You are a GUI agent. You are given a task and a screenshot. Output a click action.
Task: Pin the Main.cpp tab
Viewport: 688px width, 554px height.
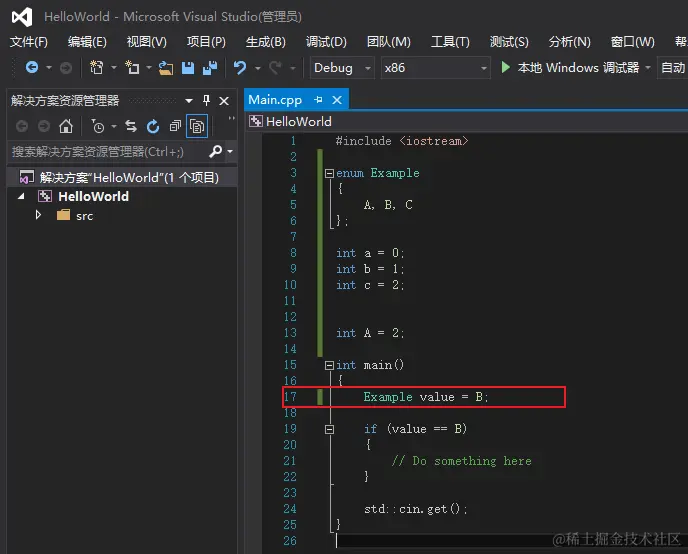(x=318, y=100)
